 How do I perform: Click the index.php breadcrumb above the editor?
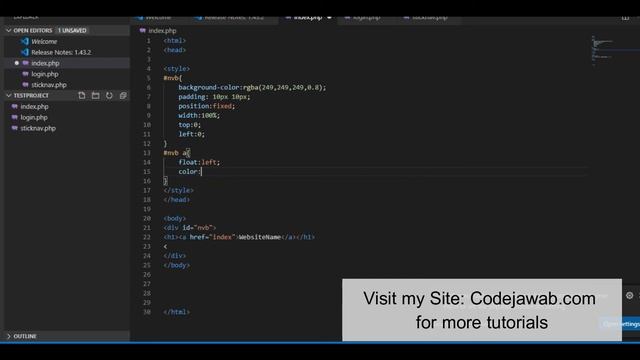tap(162, 31)
